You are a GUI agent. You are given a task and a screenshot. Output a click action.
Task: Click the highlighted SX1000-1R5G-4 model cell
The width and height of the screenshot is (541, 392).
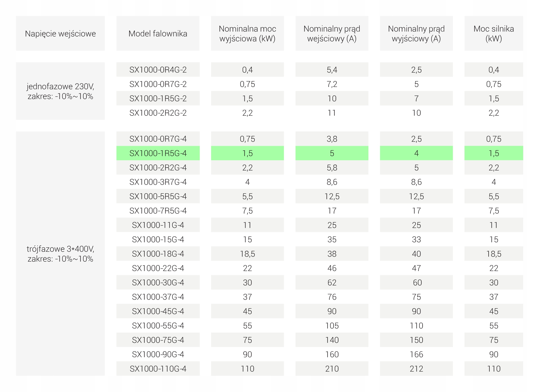[158, 153]
